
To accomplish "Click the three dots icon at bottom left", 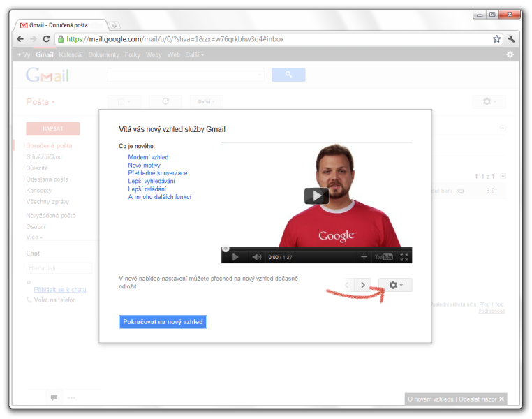I will pos(72,397).
